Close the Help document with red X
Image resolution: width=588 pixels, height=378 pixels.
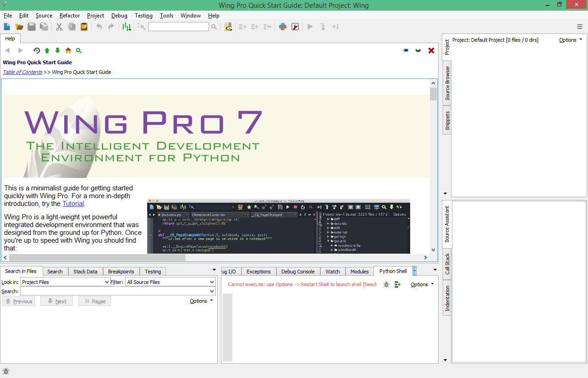pos(431,50)
